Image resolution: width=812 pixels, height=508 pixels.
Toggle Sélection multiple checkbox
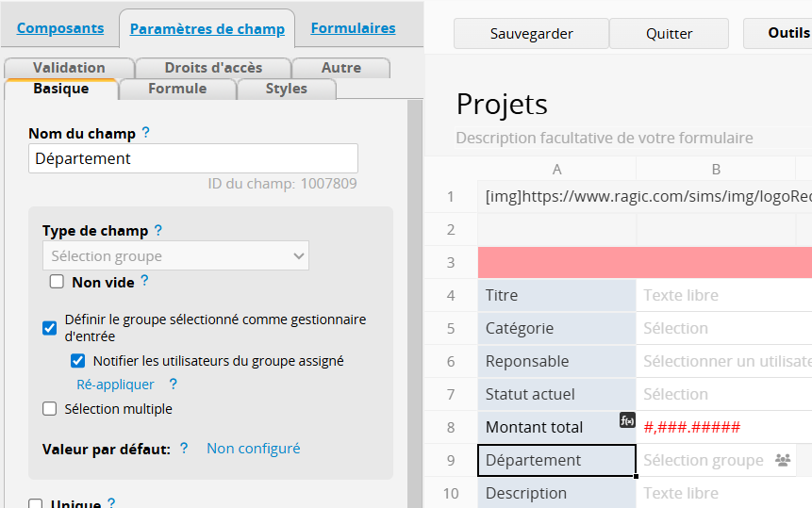click(50, 409)
